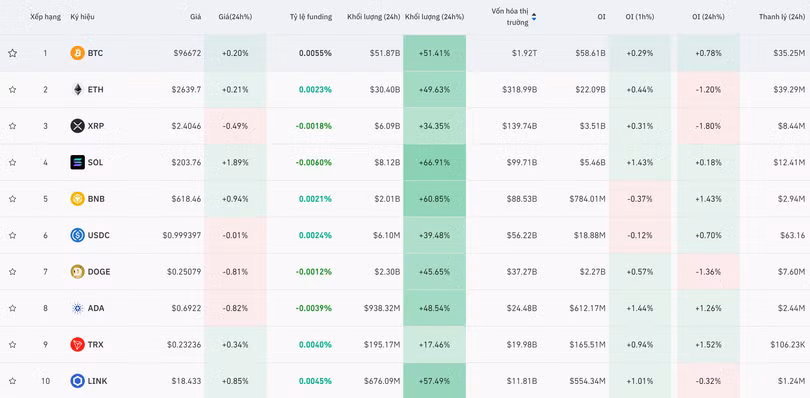Sort by OI column header
Viewport: 810px width, 398px height.
tap(602, 17)
